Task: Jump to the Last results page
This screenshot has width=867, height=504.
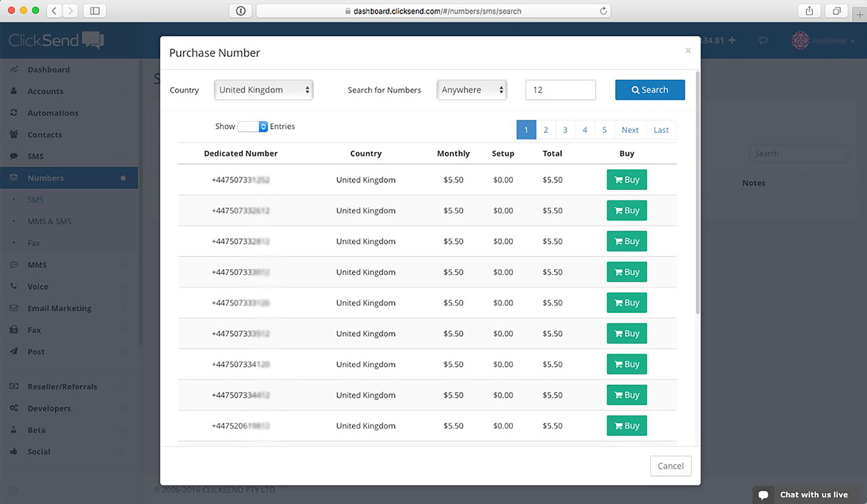Action: [x=661, y=130]
